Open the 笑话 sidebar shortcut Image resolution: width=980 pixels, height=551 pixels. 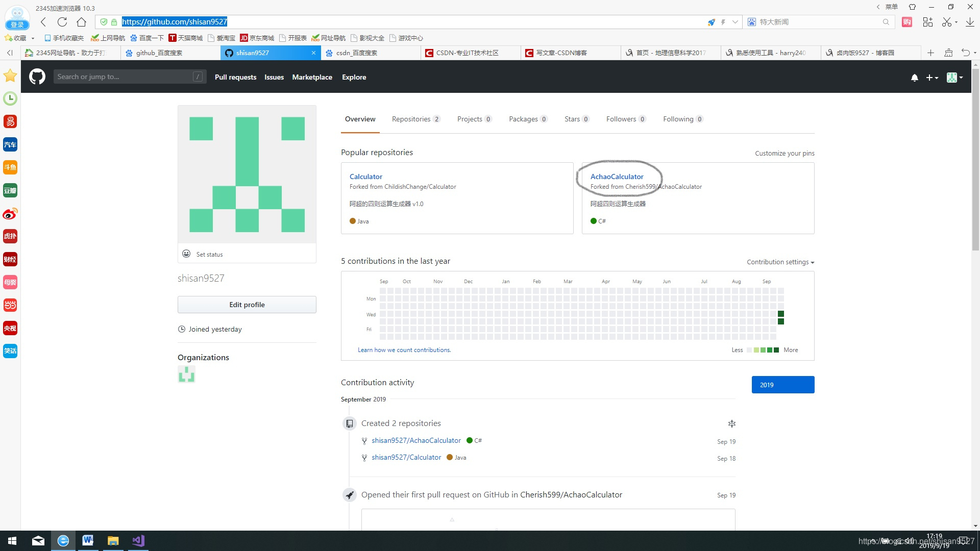tap(10, 350)
